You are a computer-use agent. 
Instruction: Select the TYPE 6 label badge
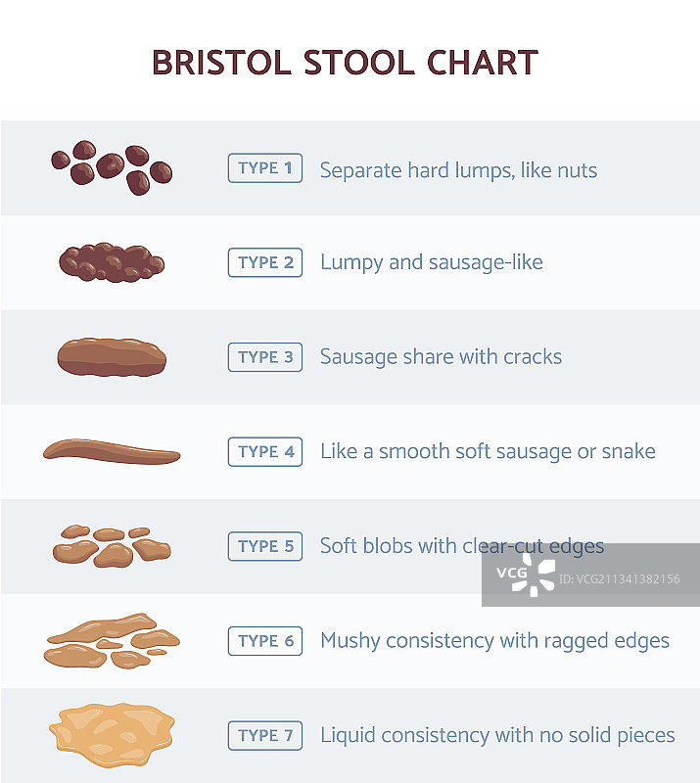point(265,641)
